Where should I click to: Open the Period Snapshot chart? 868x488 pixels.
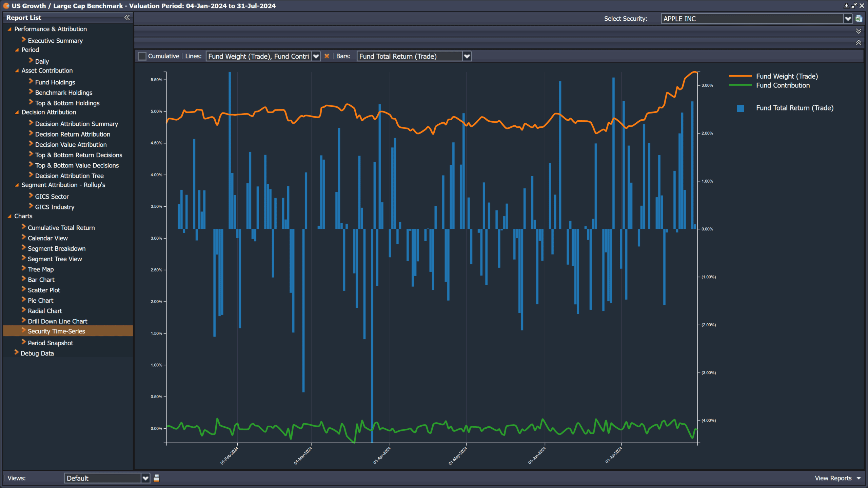pyautogui.click(x=51, y=343)
